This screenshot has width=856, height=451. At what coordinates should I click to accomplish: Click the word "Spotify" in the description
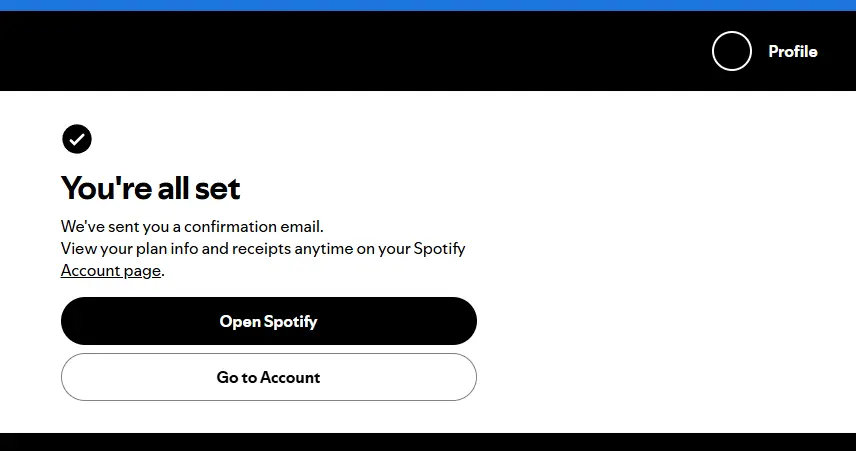click(x=439, y=248)
